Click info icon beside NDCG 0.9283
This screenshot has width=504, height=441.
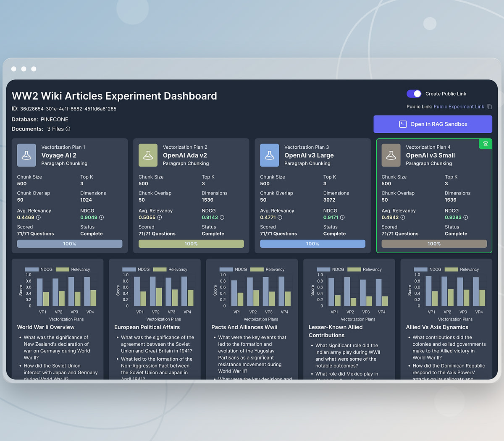[465, 218]
